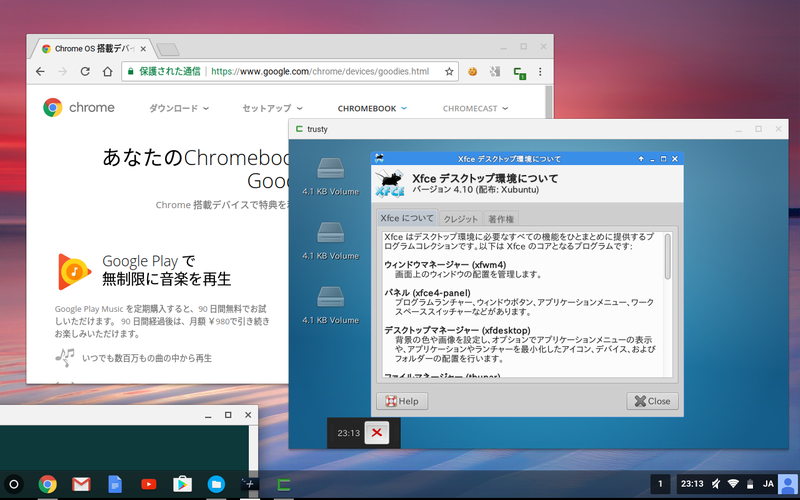The image size is (800, 500).
Task: Click the muted volume icon in tray
Action: (x=716, y=484)
